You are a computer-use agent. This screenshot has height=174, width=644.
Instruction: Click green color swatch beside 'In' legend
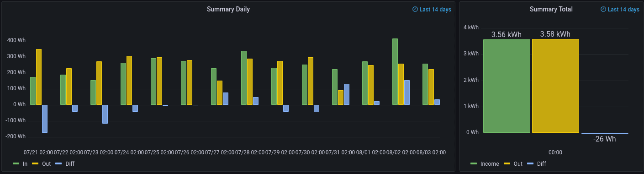coord(16,163)
